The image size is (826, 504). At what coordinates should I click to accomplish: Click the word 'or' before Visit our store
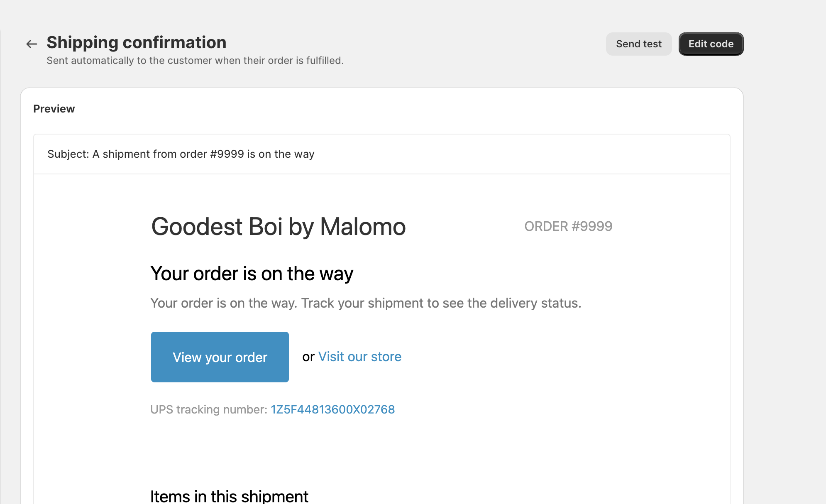308,357
